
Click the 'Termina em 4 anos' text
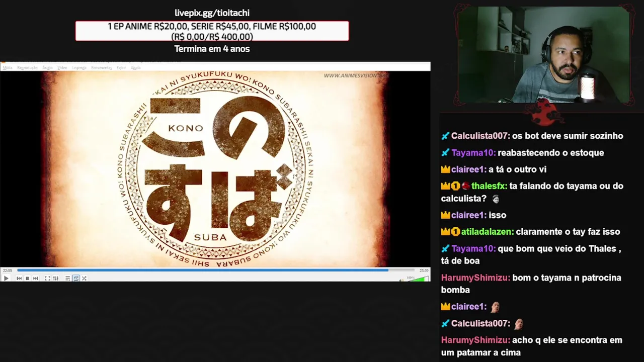pyautogui.click(x=212, y=49)
